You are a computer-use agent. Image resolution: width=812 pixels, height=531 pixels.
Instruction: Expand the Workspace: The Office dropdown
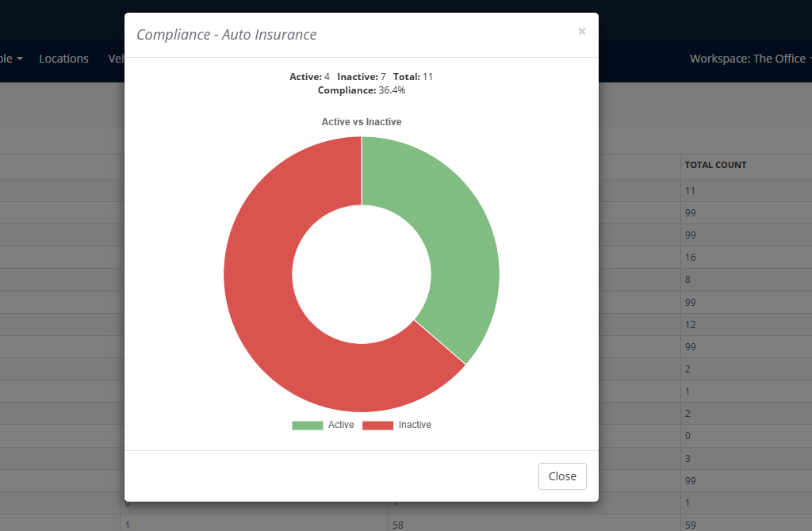749,59
